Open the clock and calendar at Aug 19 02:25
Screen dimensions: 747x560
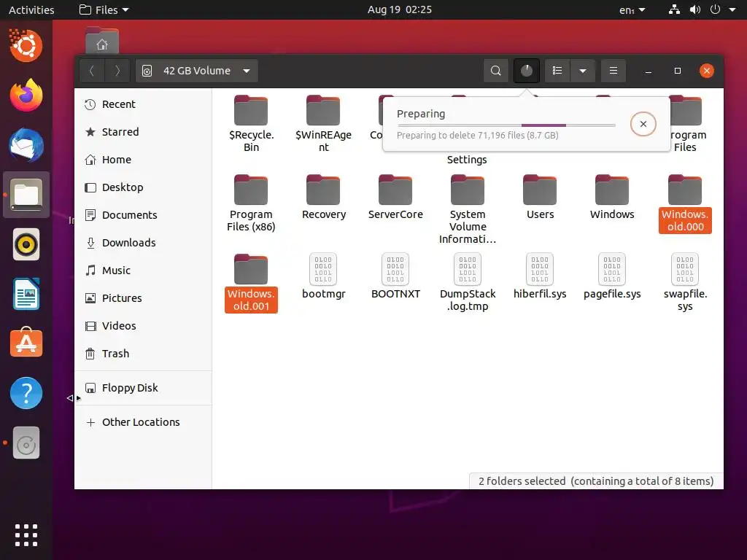click(399, 9)
